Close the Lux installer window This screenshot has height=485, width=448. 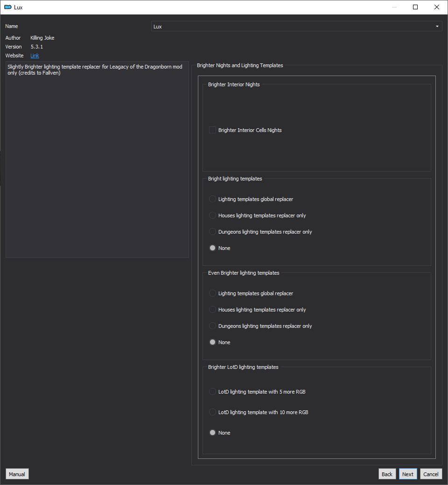coord(436,7)
